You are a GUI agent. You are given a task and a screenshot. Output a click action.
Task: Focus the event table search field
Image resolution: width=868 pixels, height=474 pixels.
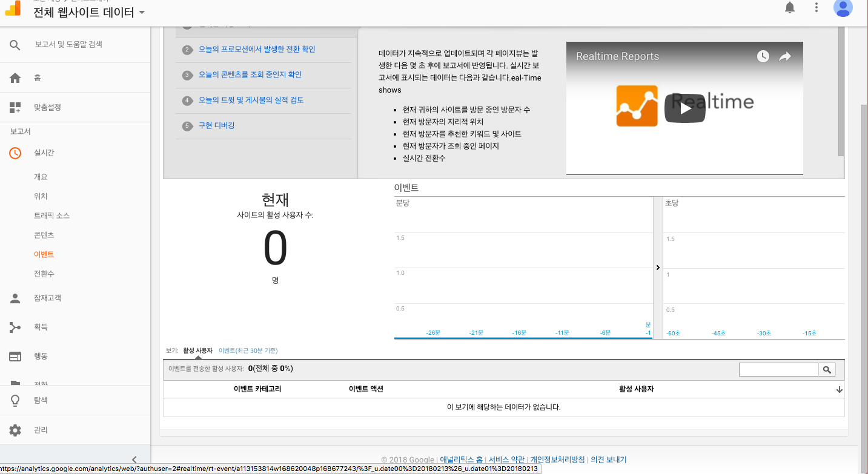click(x=779, y=369)
